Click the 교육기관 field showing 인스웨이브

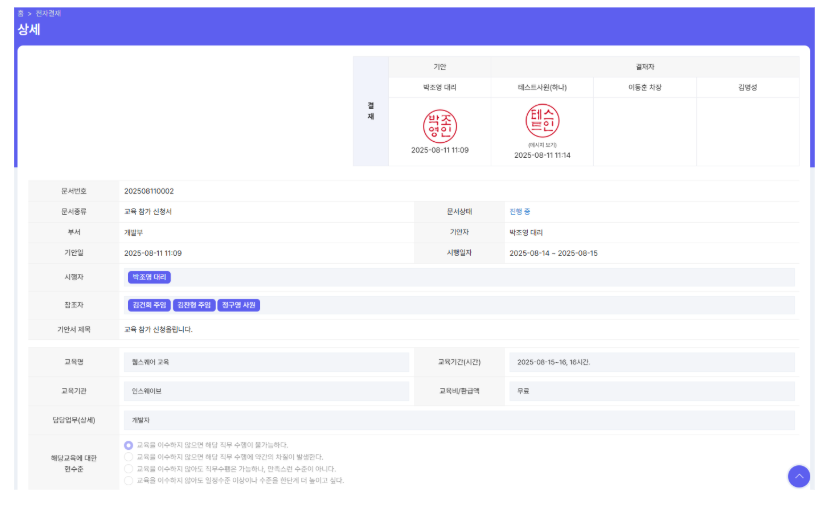(264, 391)
